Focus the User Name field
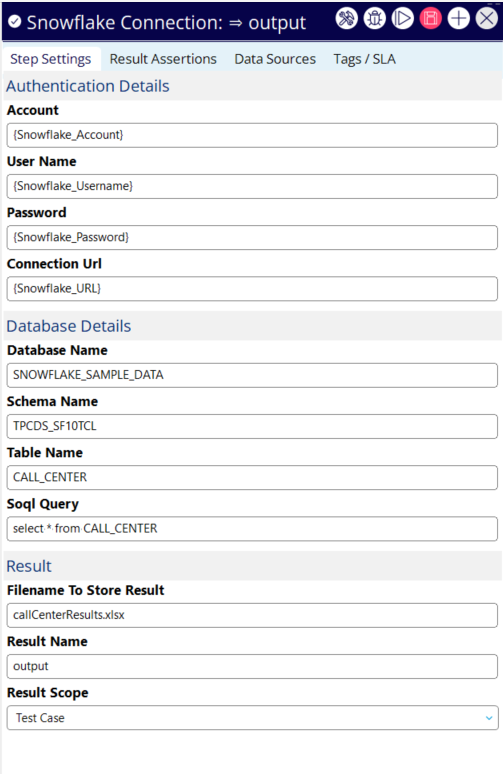Viewport: 503px width, 774px height. coord(252,187)
